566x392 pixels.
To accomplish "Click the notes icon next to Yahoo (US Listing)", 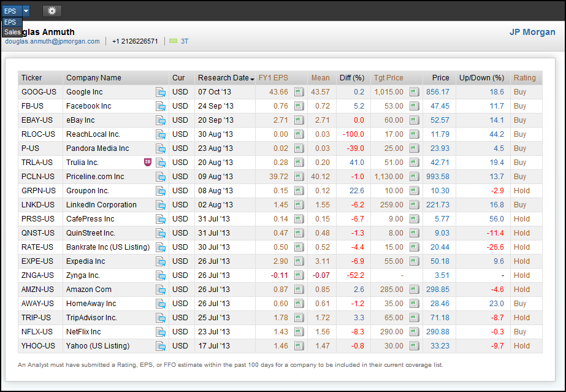I will (161, 346).
